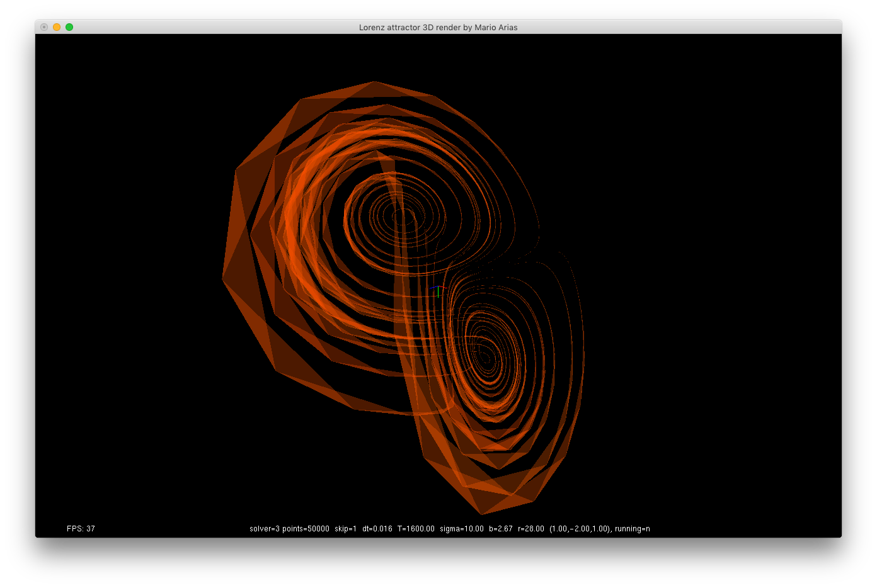Image resolution: width=877 pixels, height=588 pixels.
Task: Click the 'r=28.00' parameter text
Action: [531, 529]
